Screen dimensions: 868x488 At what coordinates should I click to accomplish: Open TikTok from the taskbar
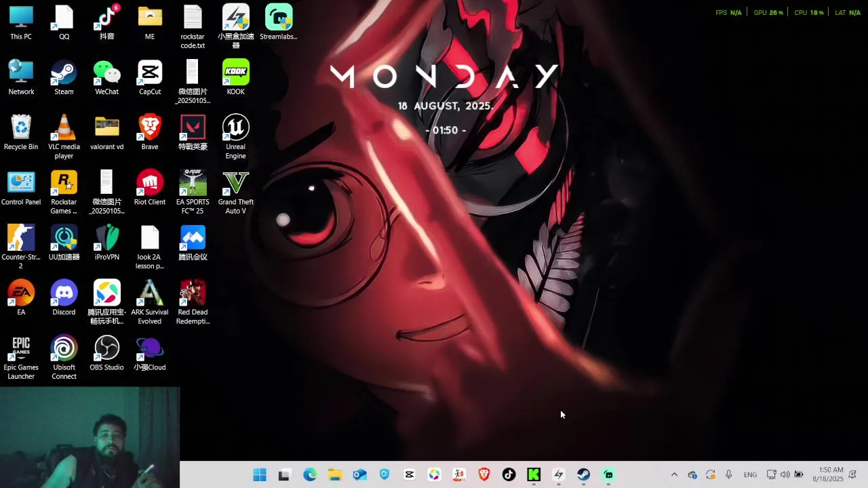click(x=509, y=475)
